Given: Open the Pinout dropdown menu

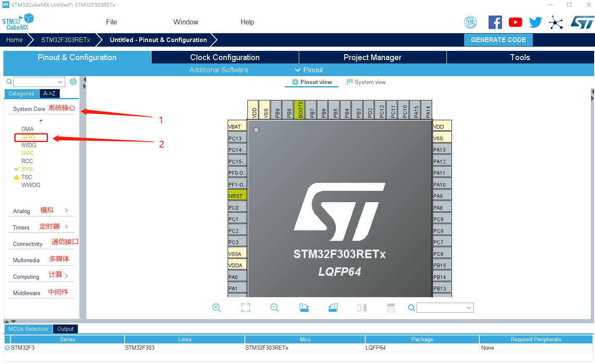Looking at the screenshot, I should point(308,70).
